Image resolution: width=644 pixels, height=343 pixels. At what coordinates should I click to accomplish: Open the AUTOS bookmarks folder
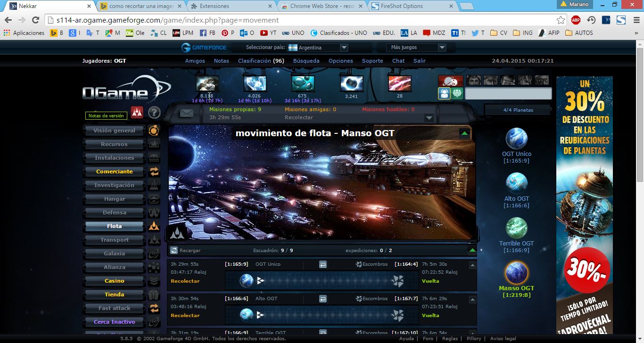(579, 33)
